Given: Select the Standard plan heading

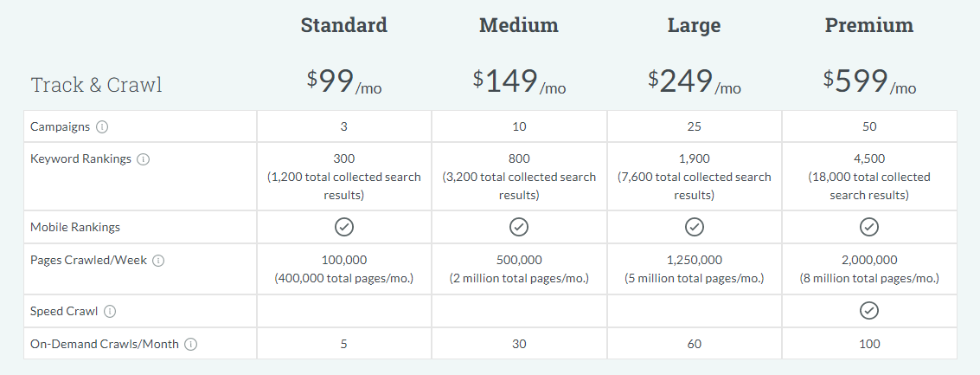Looking at the screenshot, I should click(343, 25).
